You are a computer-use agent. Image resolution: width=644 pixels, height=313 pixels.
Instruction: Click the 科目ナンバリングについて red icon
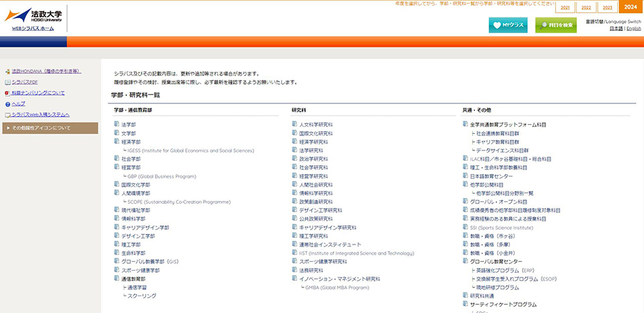click(7, 93)
